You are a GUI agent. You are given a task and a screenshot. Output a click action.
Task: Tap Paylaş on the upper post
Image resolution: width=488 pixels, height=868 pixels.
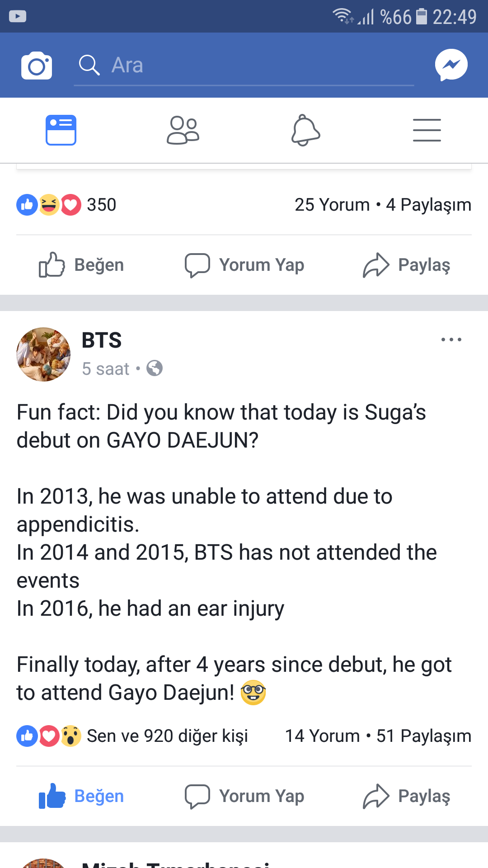[407, 265]
